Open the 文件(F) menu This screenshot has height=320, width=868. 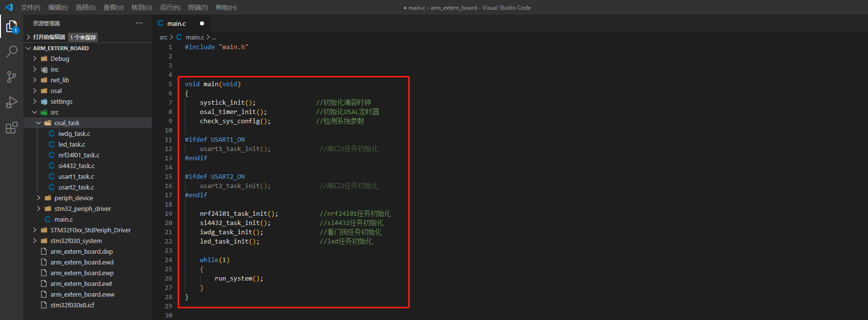click(31, 8)
